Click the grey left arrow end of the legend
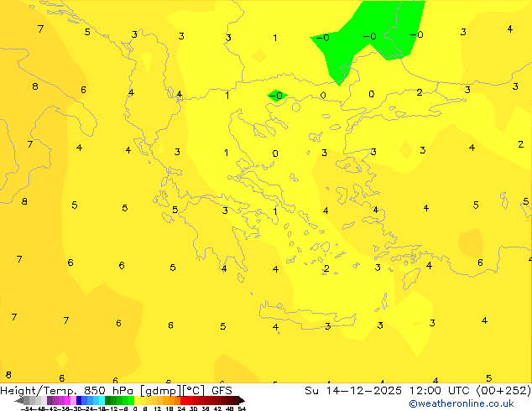Viewport: 532px width, 411px height. pyautogui.click(x=19, y=400)
